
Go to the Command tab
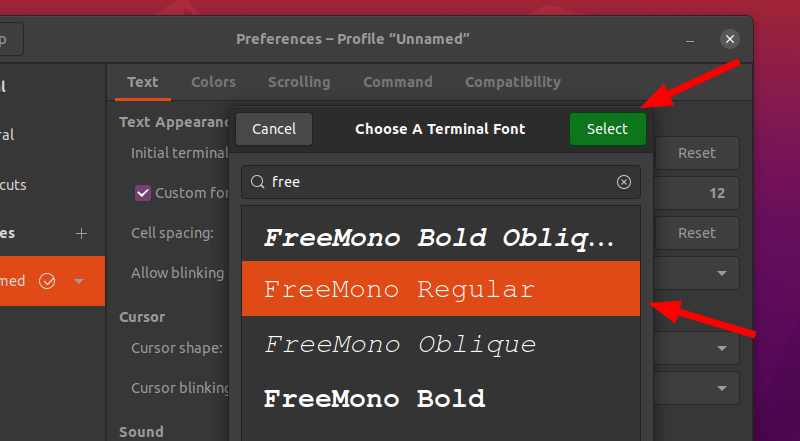[x=397, y=82]
